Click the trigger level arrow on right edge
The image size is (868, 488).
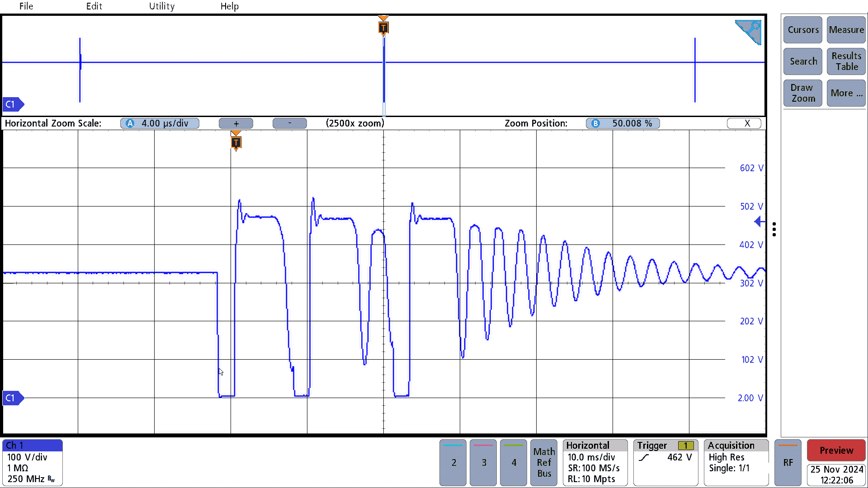point(760,221)
